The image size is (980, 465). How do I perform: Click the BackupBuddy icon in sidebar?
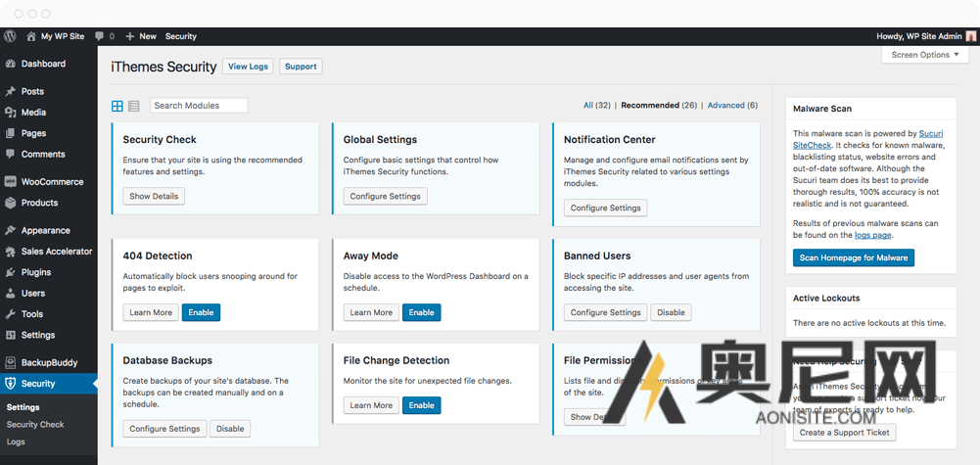[10, 362]
